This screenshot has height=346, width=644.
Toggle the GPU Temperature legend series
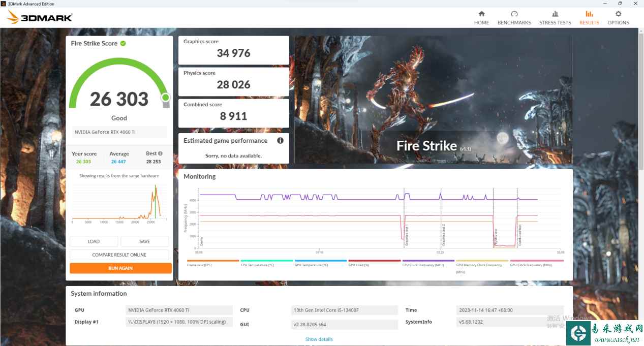pos(320,264)
